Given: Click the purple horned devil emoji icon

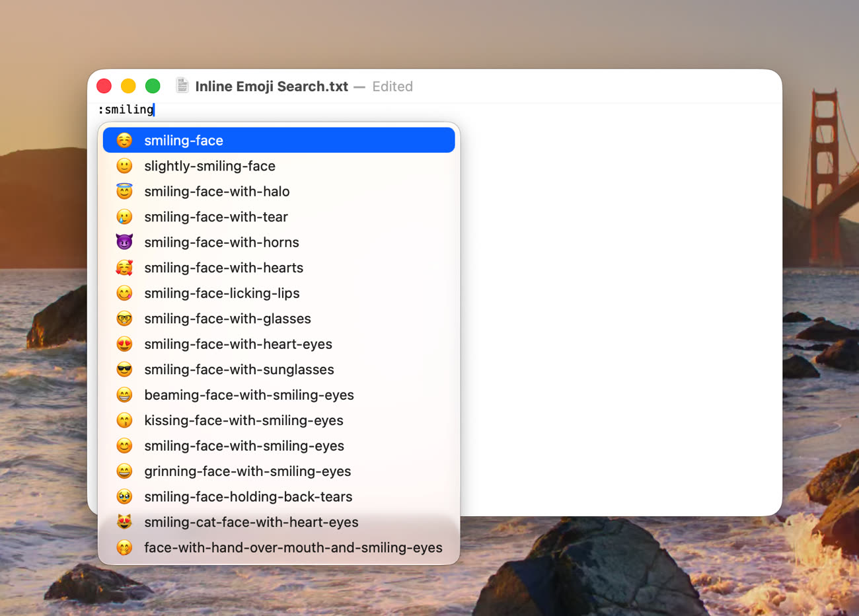Looking at the screenshot, I should pyautogui.click(x=124, y=242).
